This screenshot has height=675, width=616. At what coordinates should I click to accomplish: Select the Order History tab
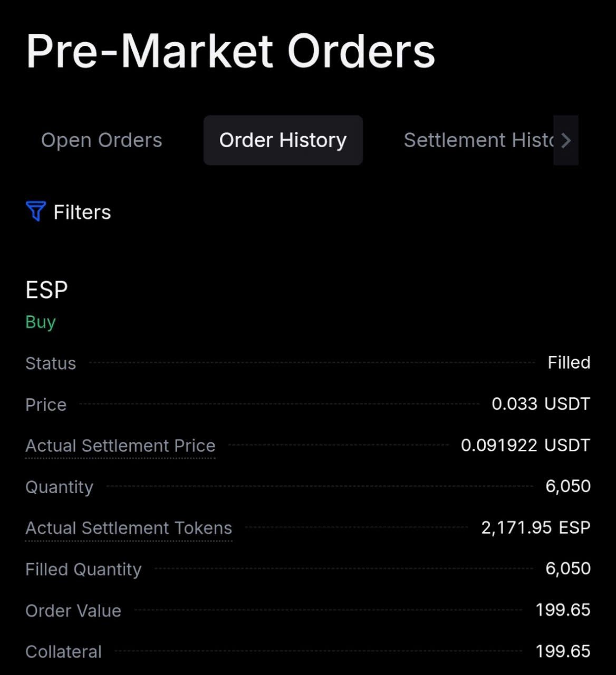click(283, 140)
